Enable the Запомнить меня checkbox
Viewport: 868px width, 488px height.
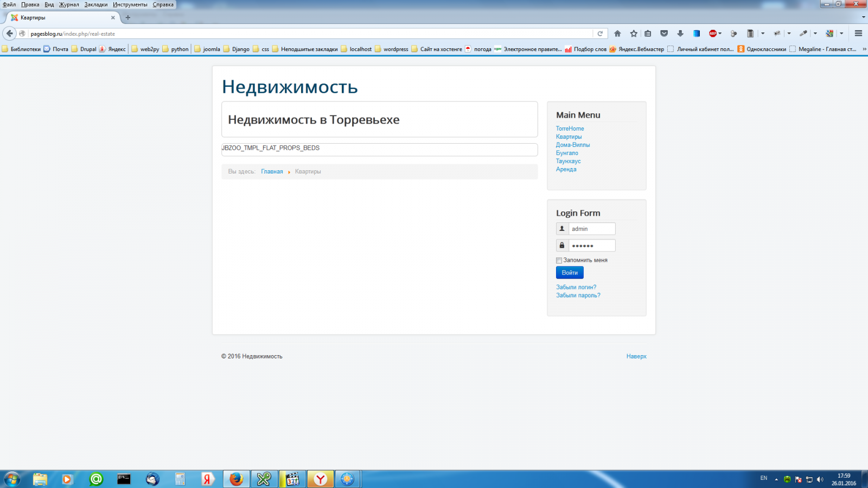point(559,260)
